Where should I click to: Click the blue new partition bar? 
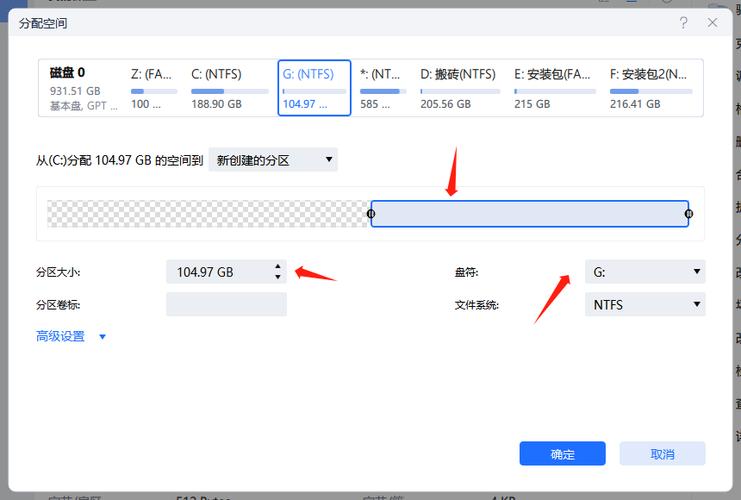(530, 214)
